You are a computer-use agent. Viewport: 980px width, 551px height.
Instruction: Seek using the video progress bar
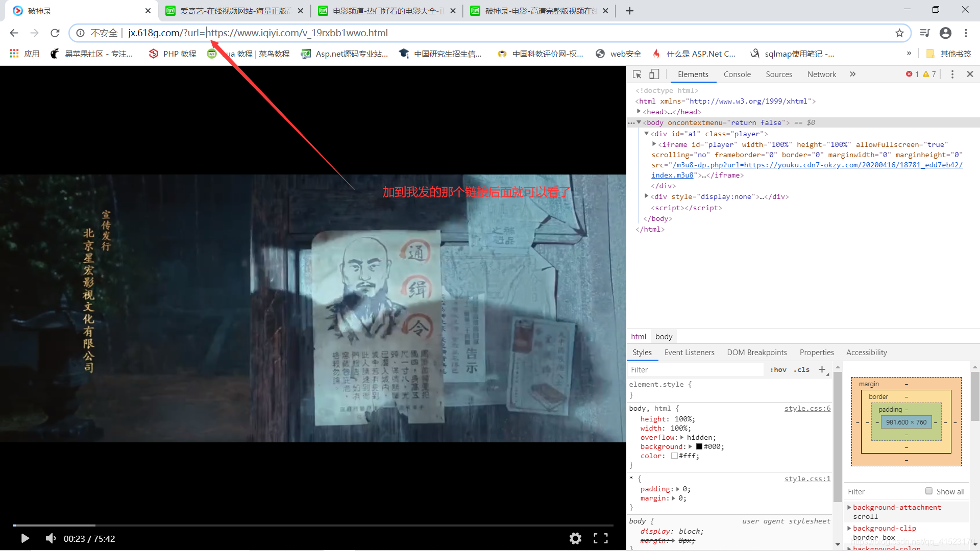(313, 525)
